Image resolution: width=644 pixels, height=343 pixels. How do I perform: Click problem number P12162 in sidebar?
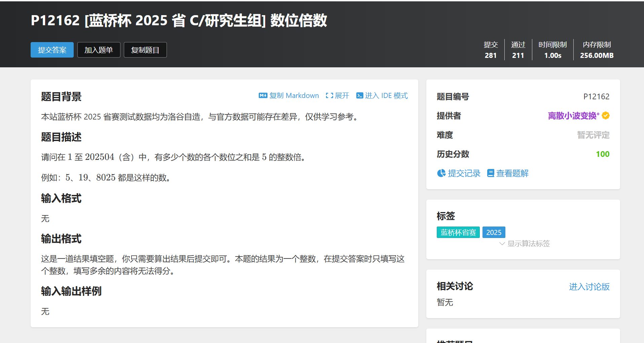pos(596,97)
